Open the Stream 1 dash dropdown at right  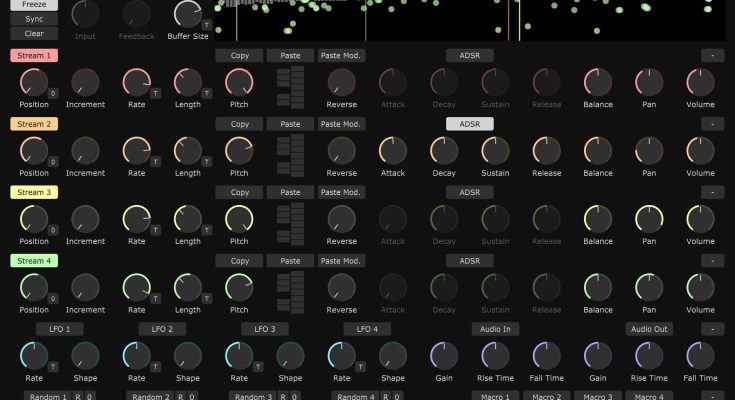click(712, 56)
